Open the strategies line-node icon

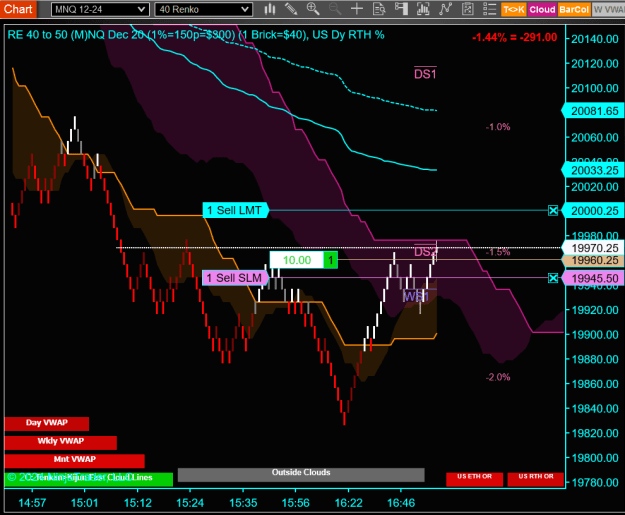[445, 9]
